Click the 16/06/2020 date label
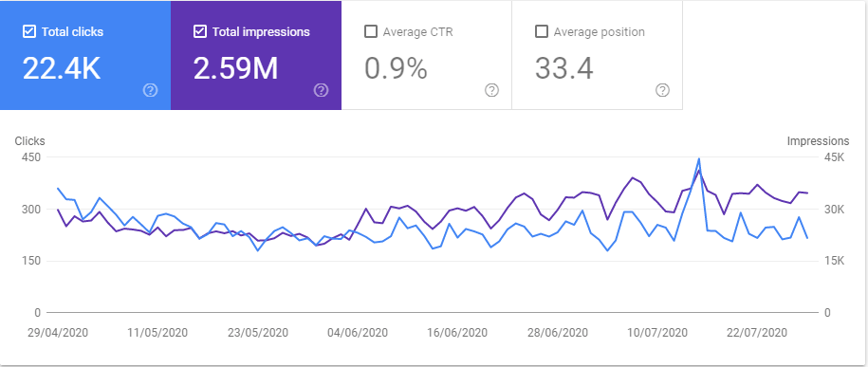868x367 pixels. (457, 333)
